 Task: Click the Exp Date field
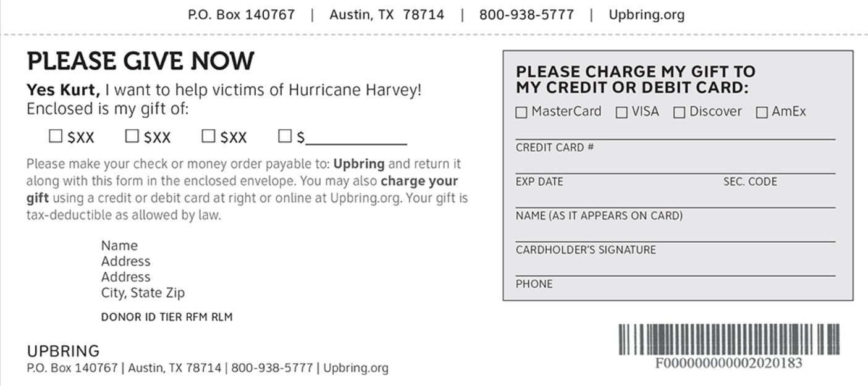(x=615, y=167)
